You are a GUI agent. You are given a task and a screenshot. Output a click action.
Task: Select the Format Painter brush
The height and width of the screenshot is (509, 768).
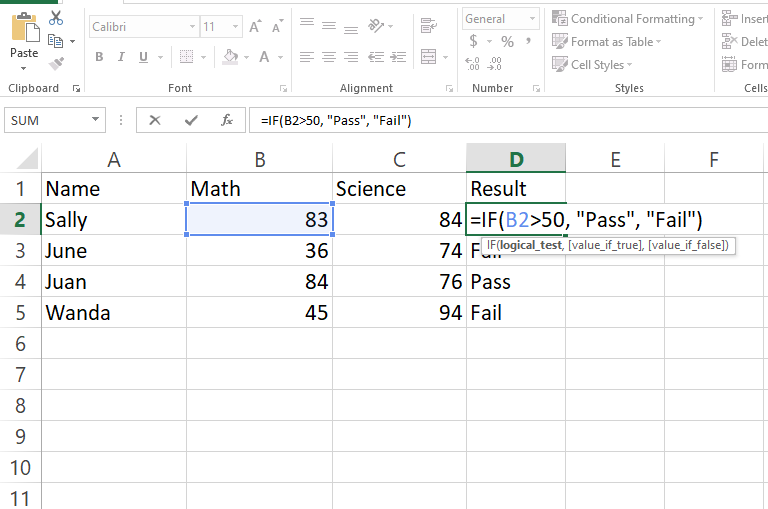(x=56, y=64)
